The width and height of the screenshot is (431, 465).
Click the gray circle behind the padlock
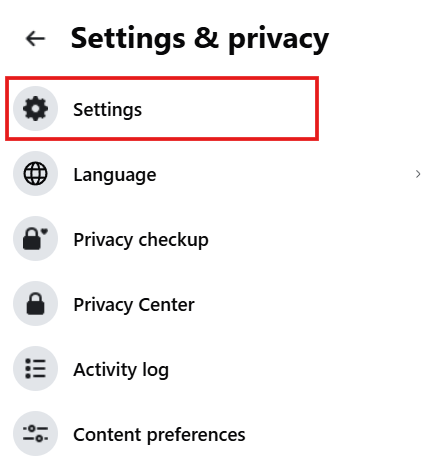(x=35, y=303)
